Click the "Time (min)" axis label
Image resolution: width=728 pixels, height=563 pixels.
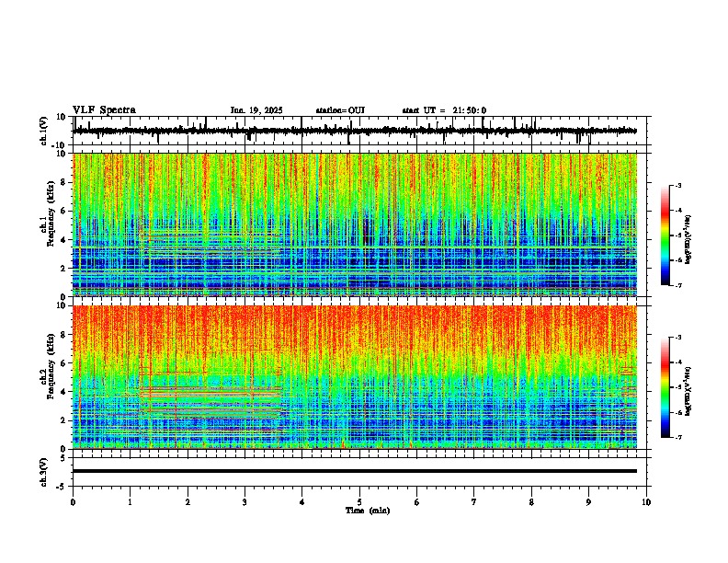click(368, 511)
